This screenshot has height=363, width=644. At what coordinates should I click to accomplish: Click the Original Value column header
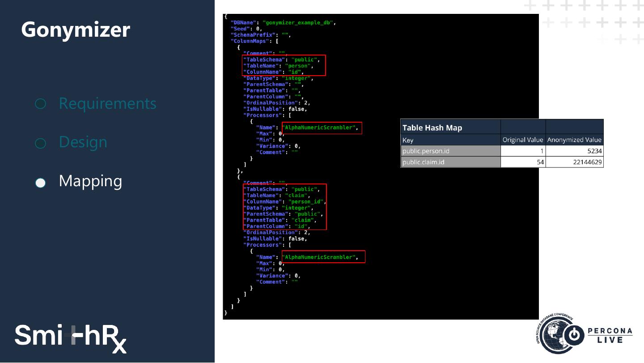(523, 140)
